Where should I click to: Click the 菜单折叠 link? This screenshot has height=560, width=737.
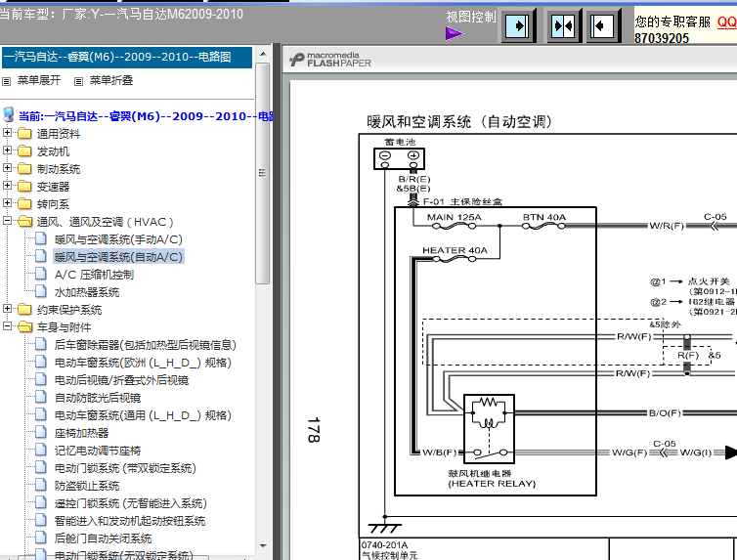[x=111, y=80]
